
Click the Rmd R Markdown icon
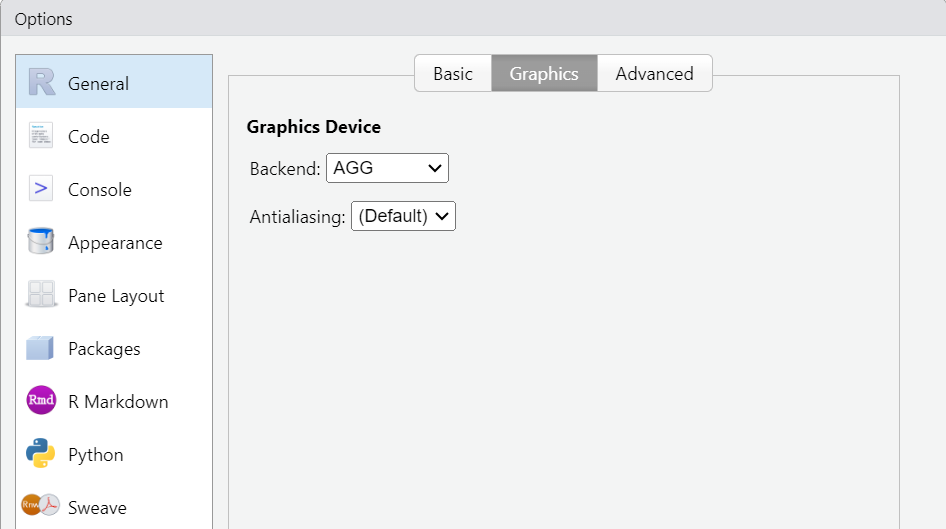click(x=41, y=400)
